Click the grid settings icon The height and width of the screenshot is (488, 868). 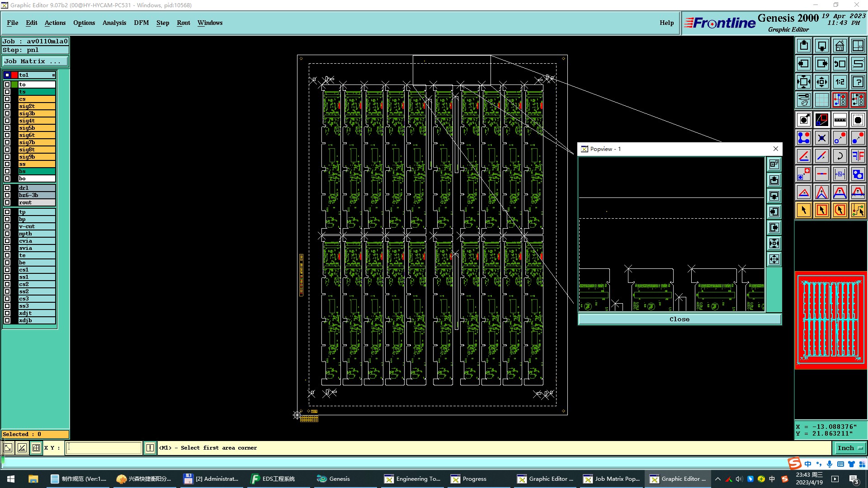(821, 100)
